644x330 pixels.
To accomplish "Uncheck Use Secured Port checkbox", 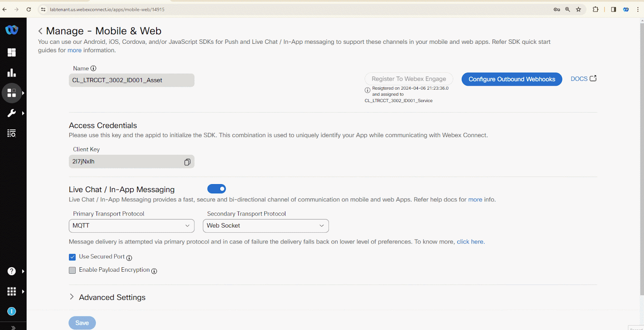I will pos(72,257).
